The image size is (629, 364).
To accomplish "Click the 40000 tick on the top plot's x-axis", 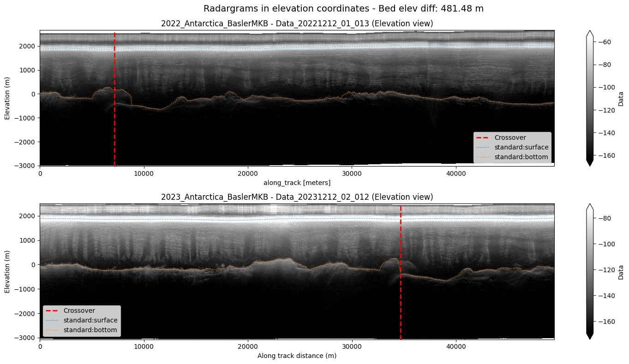I will point(456,173).
